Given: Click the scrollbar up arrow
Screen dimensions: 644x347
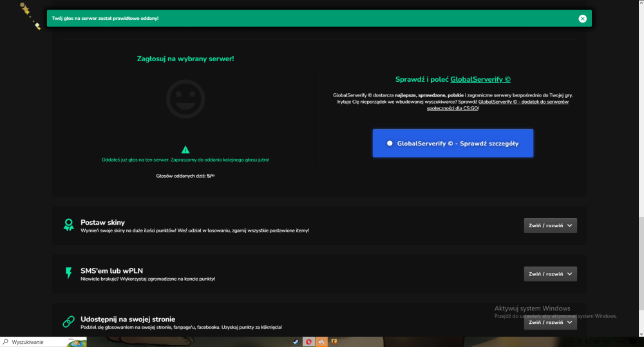Looking at the screenshot, I should pos(641,3).
